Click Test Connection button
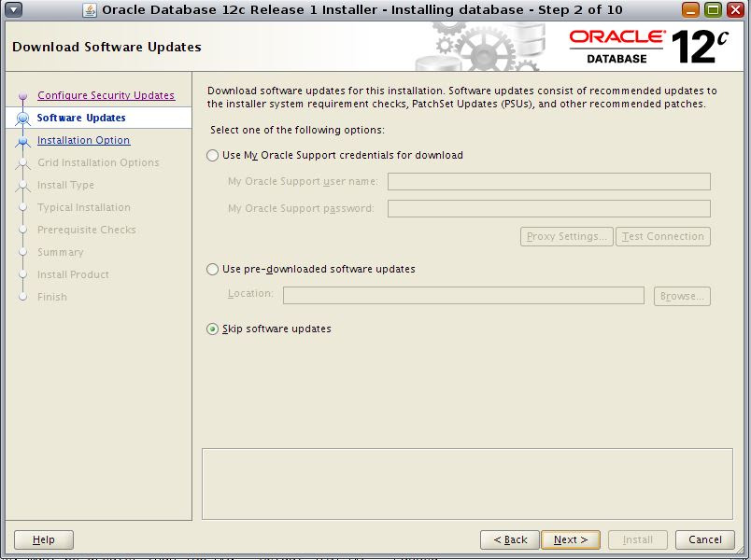751x560 pixels. (663, 237)
